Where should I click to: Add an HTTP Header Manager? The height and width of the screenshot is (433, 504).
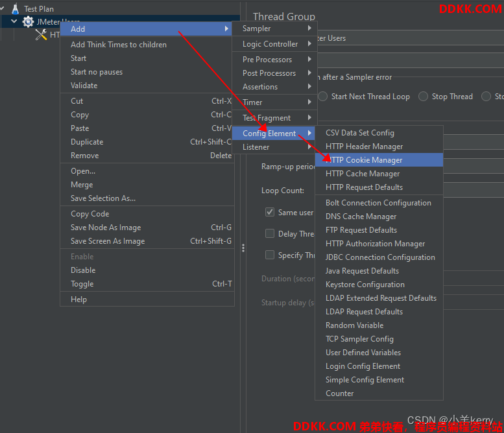coord(379,146)
